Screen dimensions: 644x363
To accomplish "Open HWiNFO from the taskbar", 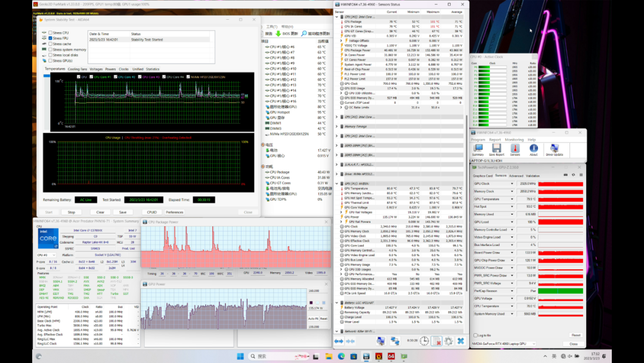I will click(366, 356).
